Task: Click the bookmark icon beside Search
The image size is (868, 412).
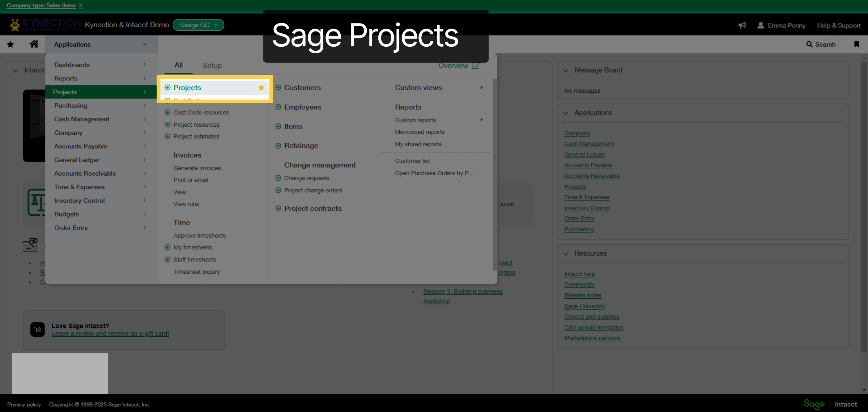Action: click(856, 44)
